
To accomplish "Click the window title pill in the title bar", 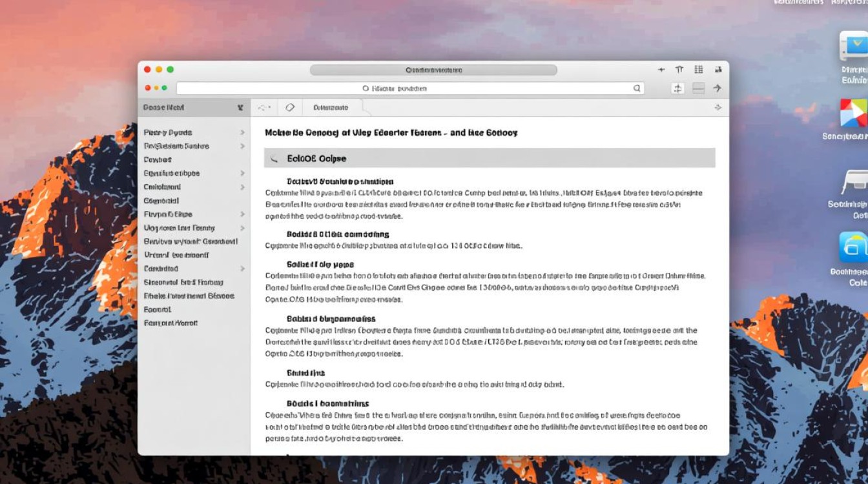I will click(x=433, y=70).
